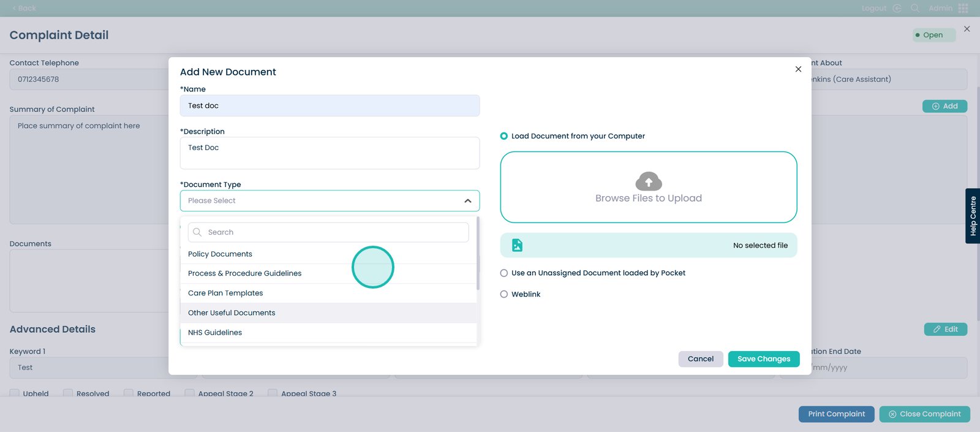Click the cloud upload icon
The height and width of the screenshot is (432, 980).
tap(649, 181)
